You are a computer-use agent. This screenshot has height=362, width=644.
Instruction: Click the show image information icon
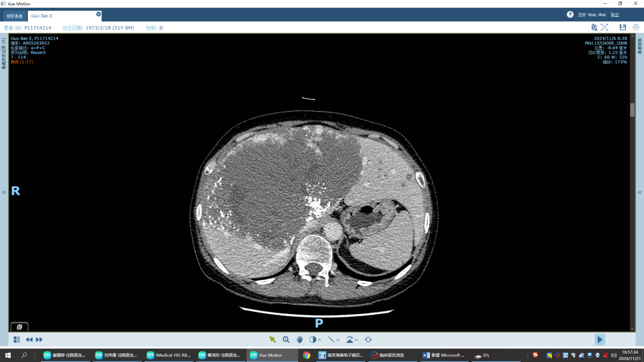(594, 27)
